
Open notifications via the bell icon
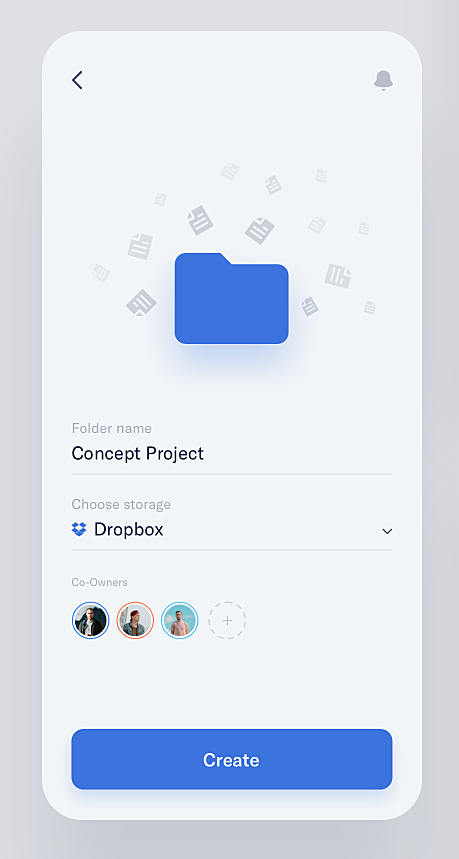383,81
